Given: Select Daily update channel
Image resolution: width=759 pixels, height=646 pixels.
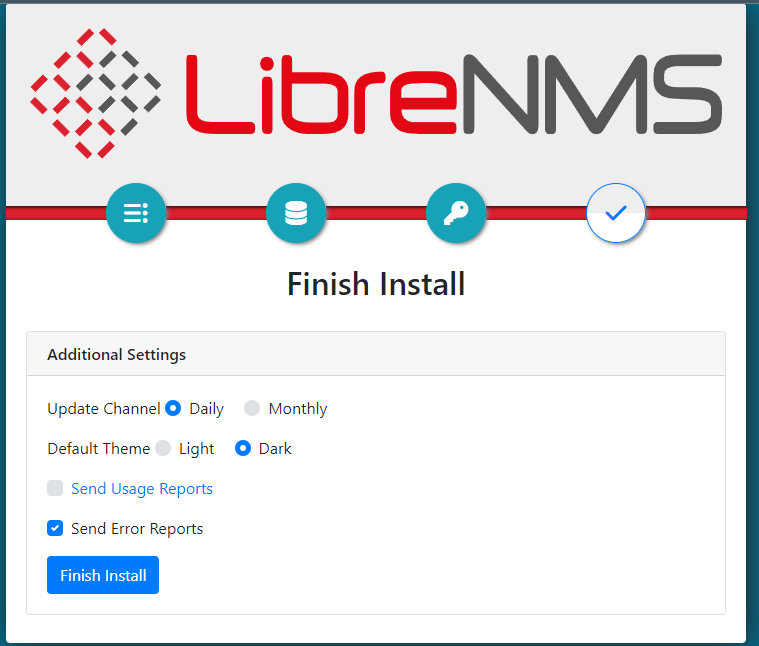Looking at the screenshot, I should (x=173, y=408).
